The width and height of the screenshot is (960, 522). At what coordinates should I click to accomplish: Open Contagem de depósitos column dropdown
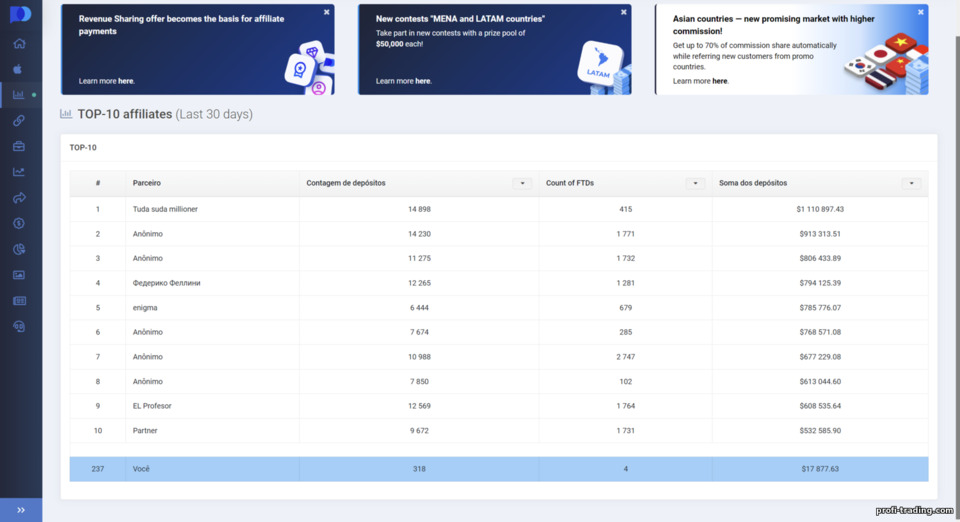click(x=522, y=183)
